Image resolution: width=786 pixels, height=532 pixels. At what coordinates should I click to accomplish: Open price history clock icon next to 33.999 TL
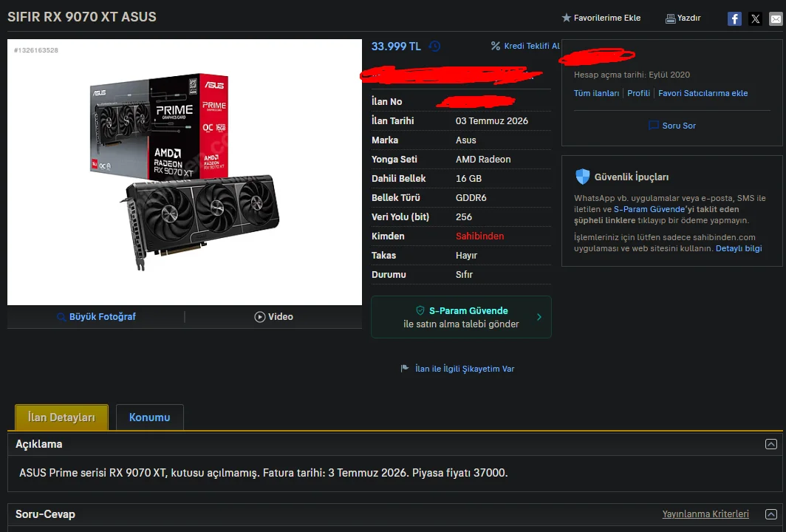[x=434, y=46]
